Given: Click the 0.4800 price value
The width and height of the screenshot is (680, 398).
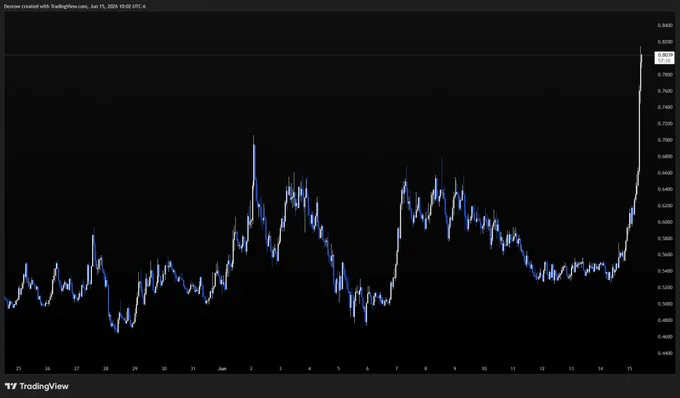Looking at the screenshot, I should coord(665,320).
